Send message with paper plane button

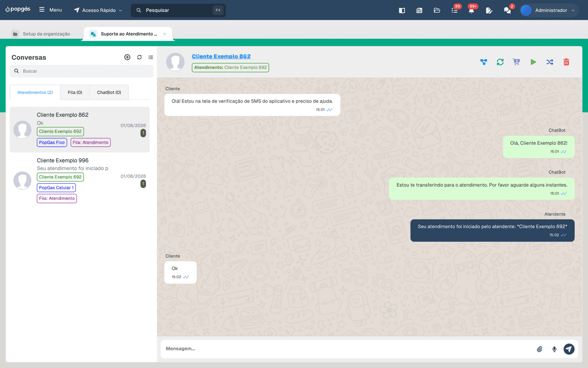[x=569, y=349]
